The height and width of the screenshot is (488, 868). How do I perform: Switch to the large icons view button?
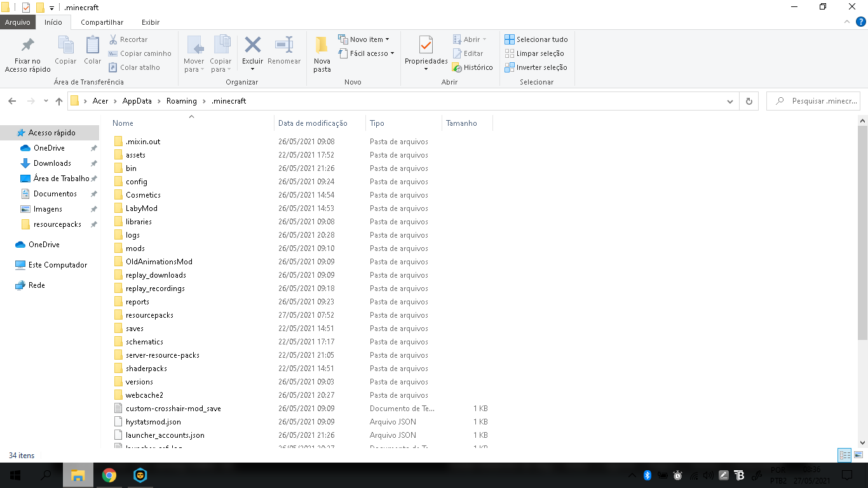tap(858, 455)
